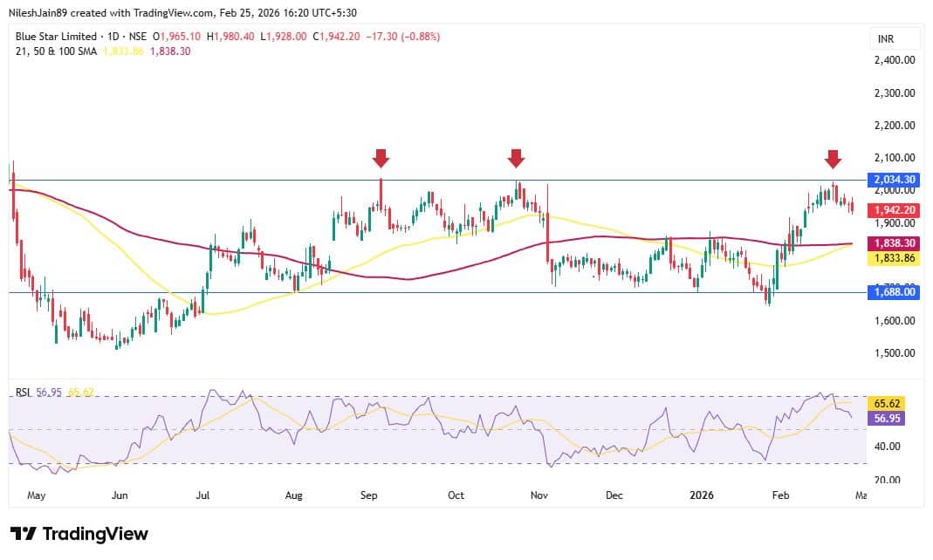Select the close value C1,942.20 in the header
The image size is (933, 560).
click(336, 37)
